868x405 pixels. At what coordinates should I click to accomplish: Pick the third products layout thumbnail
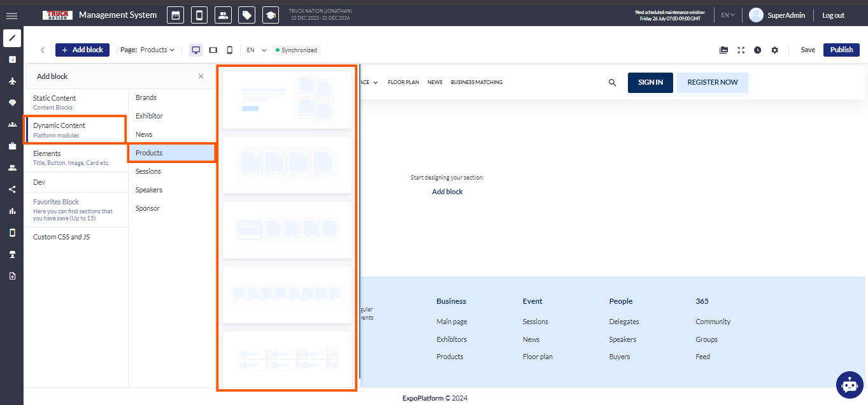(287, 229)
